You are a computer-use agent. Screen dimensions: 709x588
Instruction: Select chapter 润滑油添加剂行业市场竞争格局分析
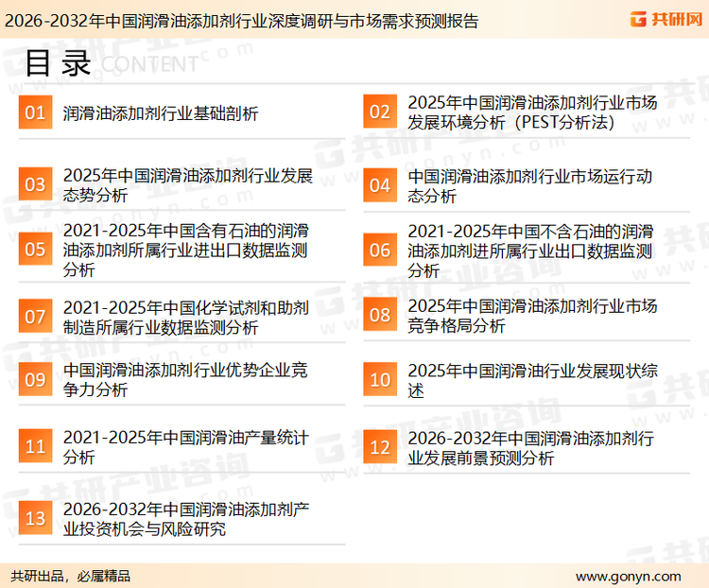tap(532, 315)
